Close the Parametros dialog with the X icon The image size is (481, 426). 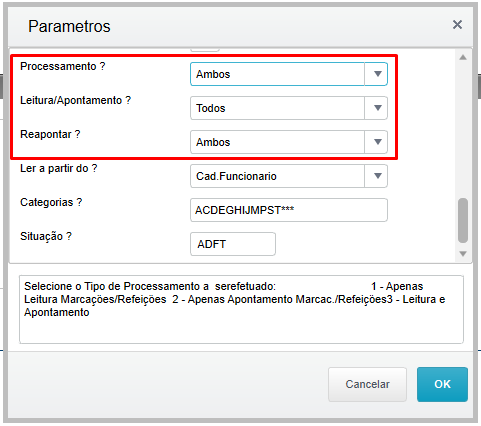pos(457,24)
